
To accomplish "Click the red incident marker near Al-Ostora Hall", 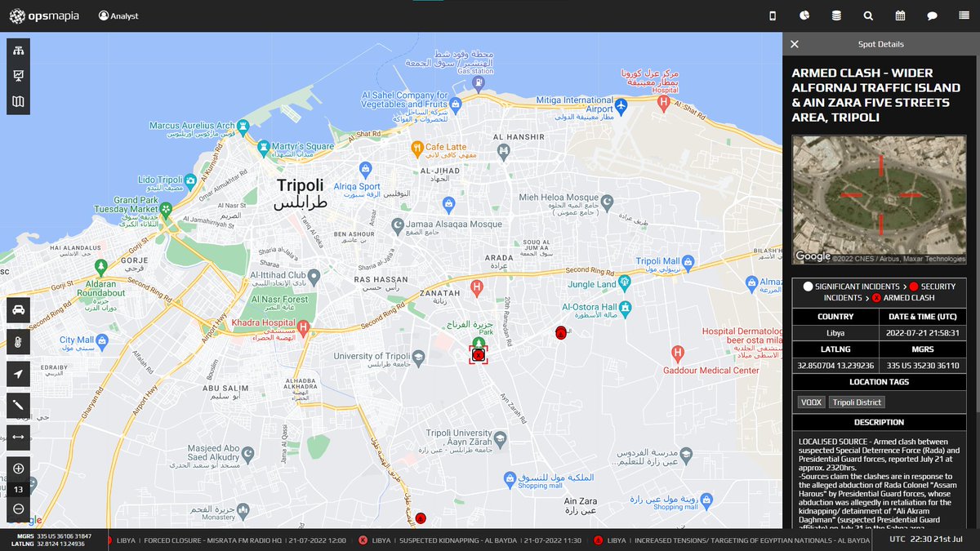I will pyautogui.click(x=560, y=332).
